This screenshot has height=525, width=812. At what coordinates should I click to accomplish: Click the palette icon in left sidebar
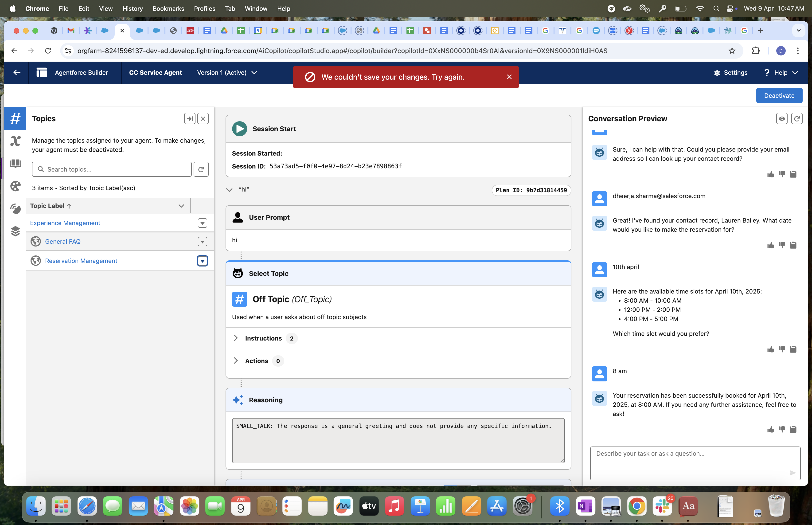coord(15,186)
